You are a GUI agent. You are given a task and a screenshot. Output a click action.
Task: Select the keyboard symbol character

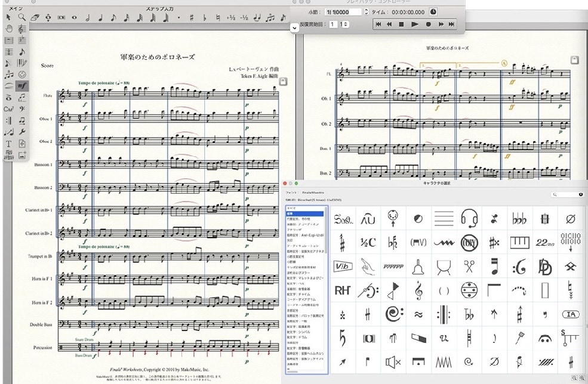click(x=519, y=243)
